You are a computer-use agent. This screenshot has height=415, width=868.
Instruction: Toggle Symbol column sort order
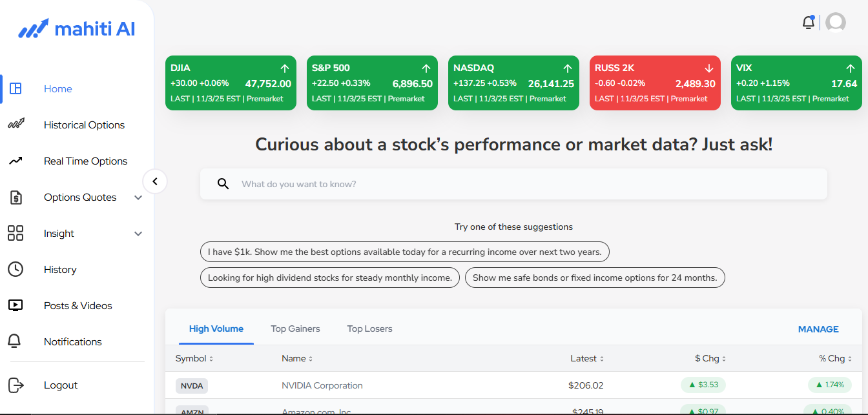211,358
